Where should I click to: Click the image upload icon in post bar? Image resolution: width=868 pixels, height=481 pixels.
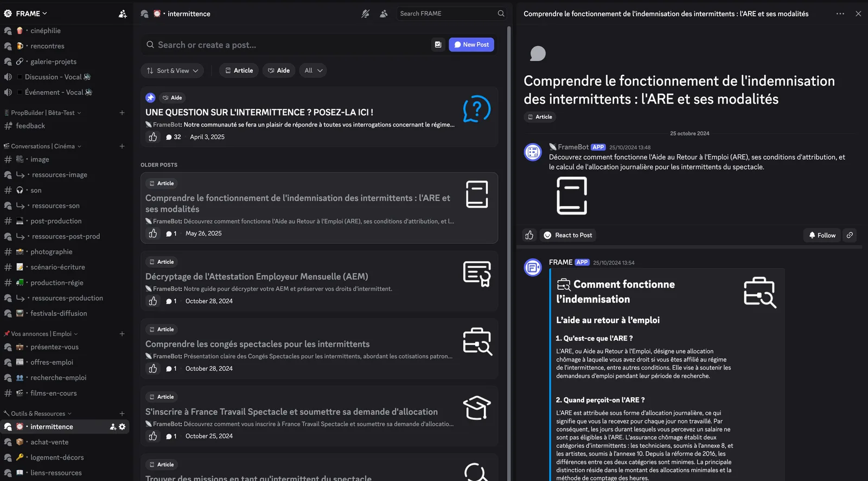pyautogui.click(x=438, y=45)
